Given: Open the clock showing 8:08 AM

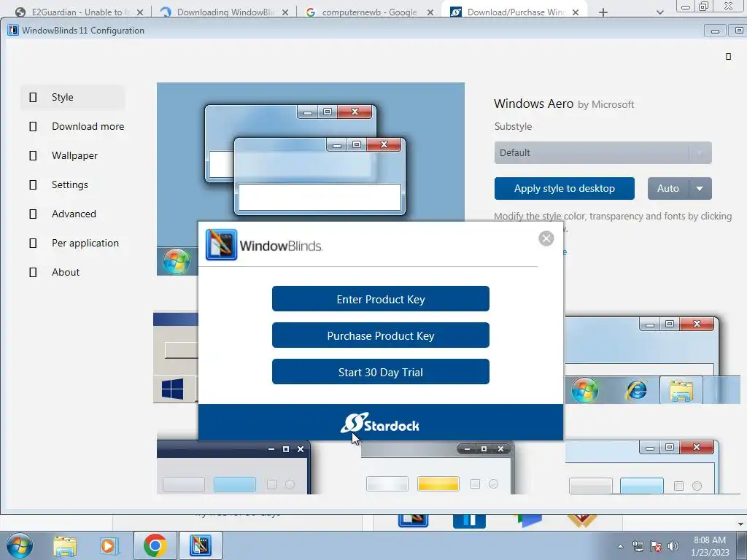Looking at the screenshot, I should pos(710,546).
